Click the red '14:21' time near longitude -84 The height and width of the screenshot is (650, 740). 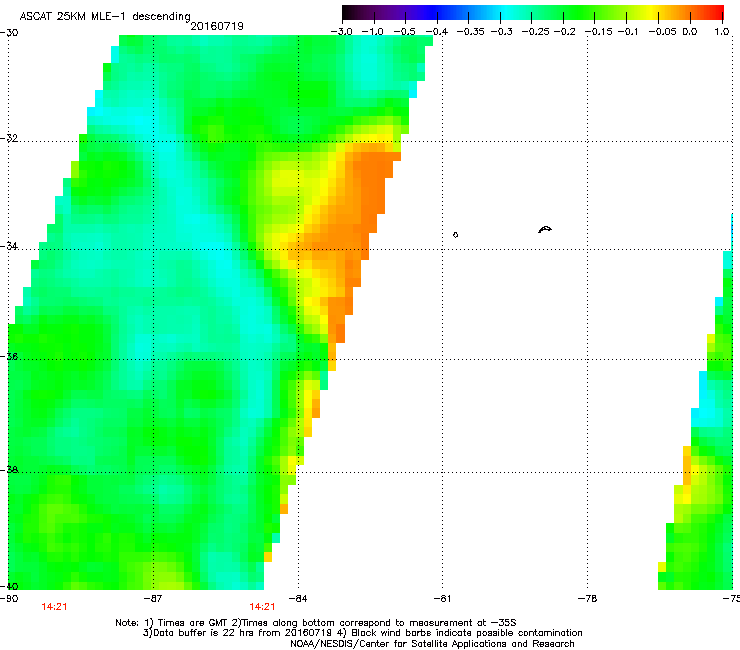[262, 607]
